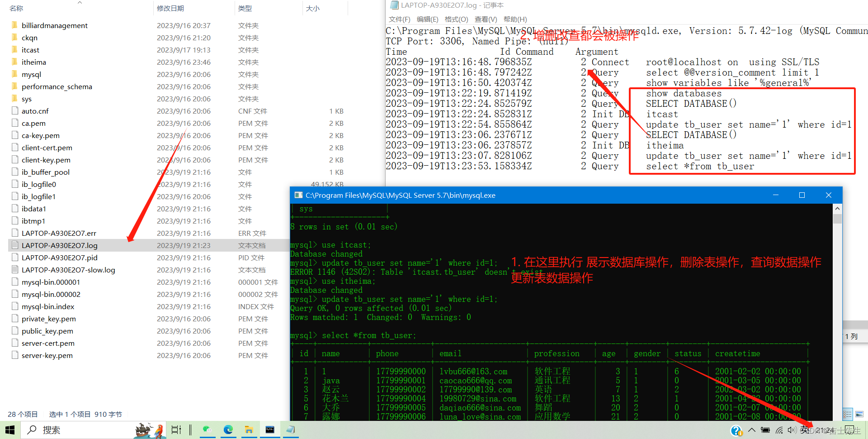The image size is (868, 439).
Task: Select the LAPTOP-A930E2O7.log file
Action: point(60,245)
